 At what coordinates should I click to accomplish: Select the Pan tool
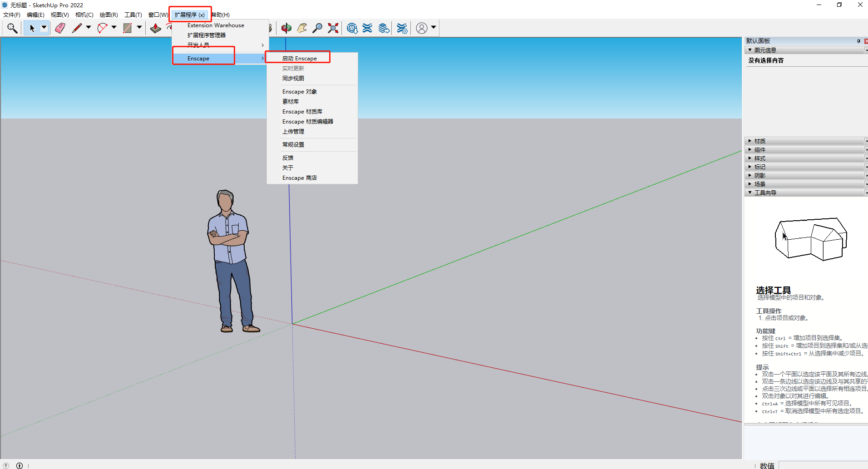301,28
